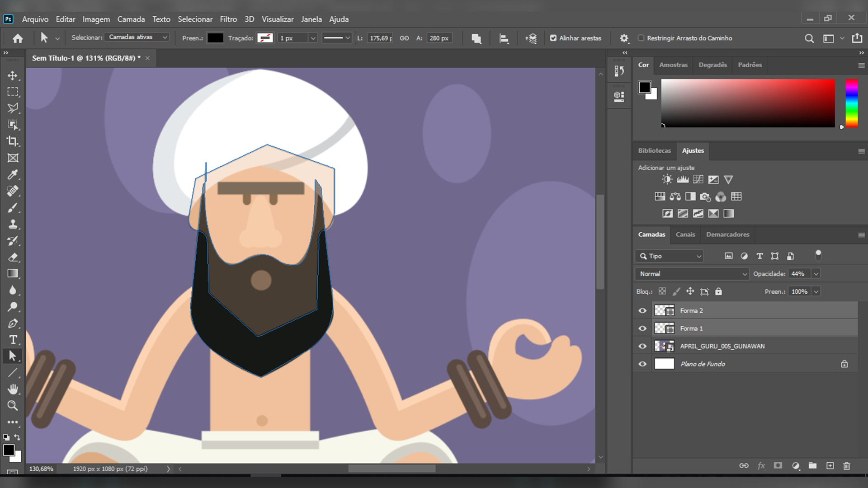Select the Crop tool
The width and height of the screenshot is (868, 488).
click(13, 141)
